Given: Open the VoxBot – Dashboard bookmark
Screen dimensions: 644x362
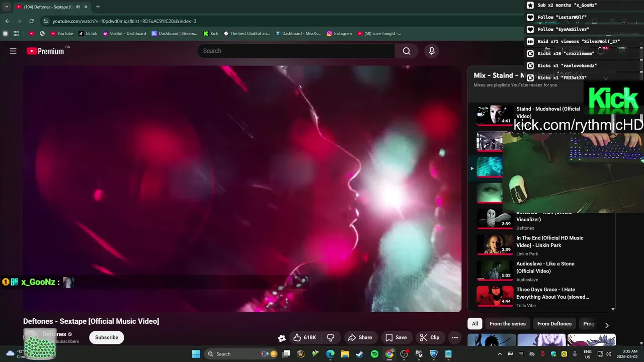Looking at the screenshot, I should [124, 34].
